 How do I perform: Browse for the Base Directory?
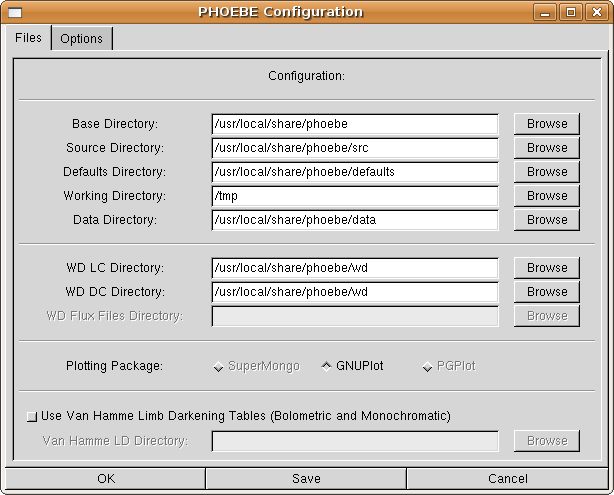pos(547,124)
